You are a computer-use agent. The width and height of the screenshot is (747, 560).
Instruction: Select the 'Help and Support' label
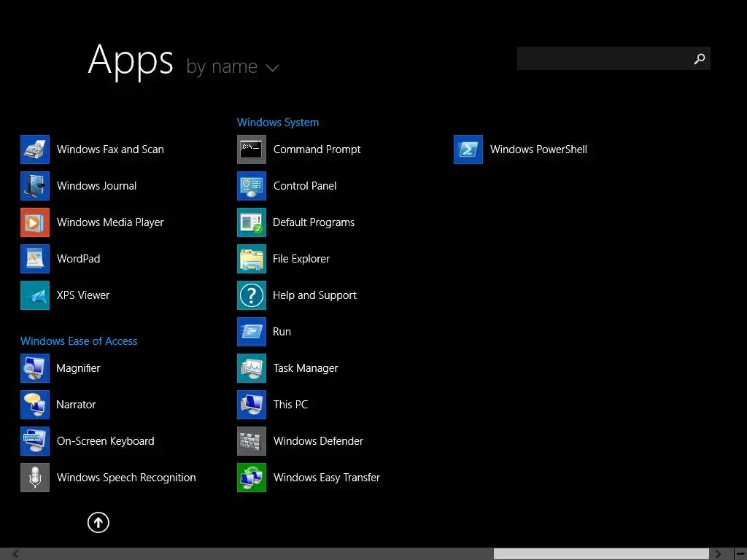point(314,295)
